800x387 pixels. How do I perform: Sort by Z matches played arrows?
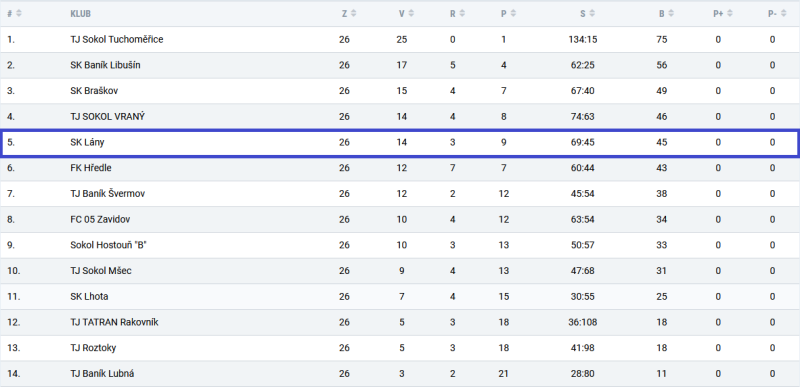coord(354,14)
